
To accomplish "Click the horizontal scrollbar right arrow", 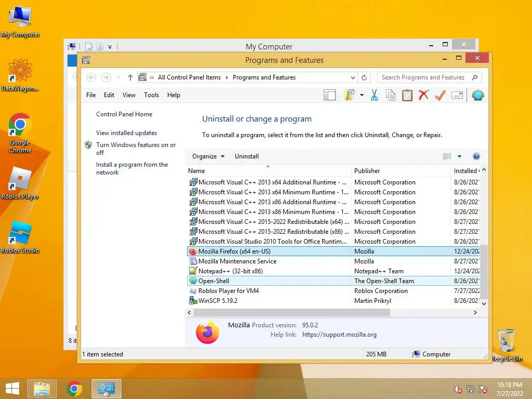I will click(x=475, y=312).
